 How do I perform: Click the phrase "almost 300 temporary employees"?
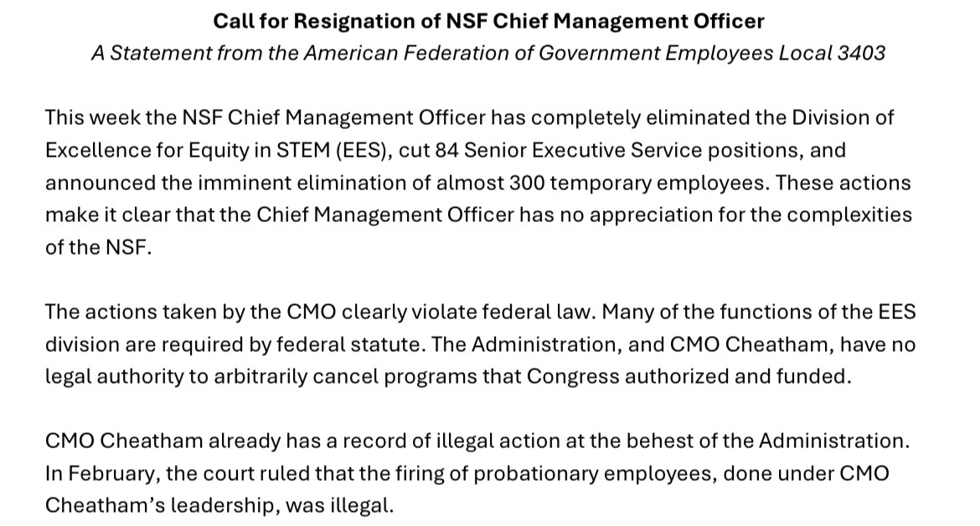(535, 183)
